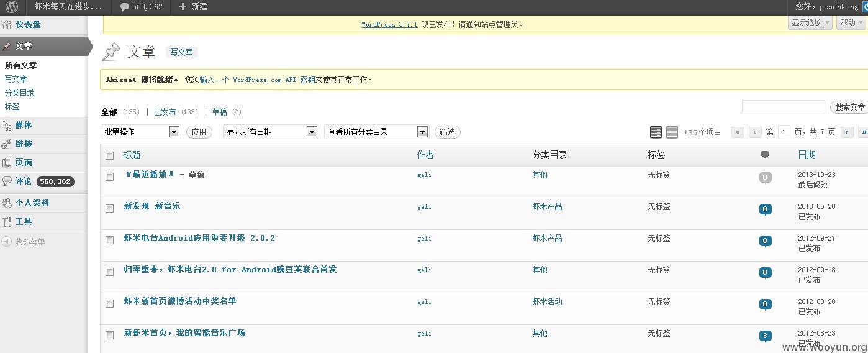This screenshot has height=353, width=868.
Task: Open the Akismet API key link
Action: point(258,80)
